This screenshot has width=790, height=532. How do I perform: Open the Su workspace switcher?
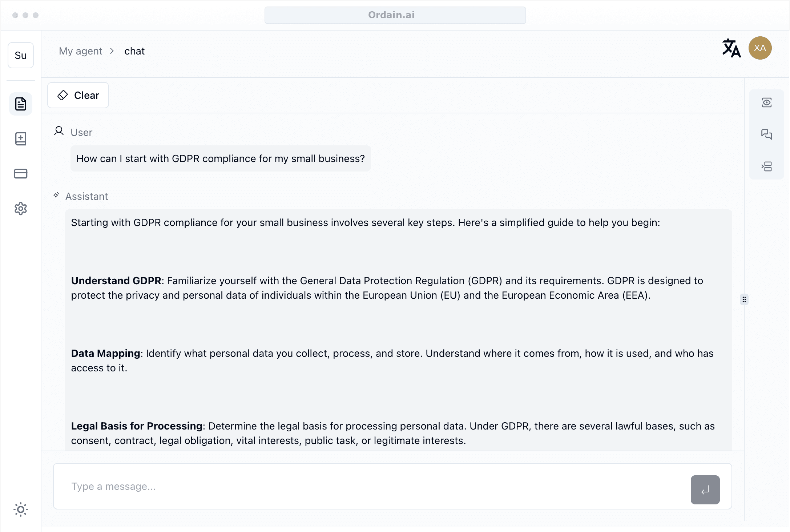point(21,55)
